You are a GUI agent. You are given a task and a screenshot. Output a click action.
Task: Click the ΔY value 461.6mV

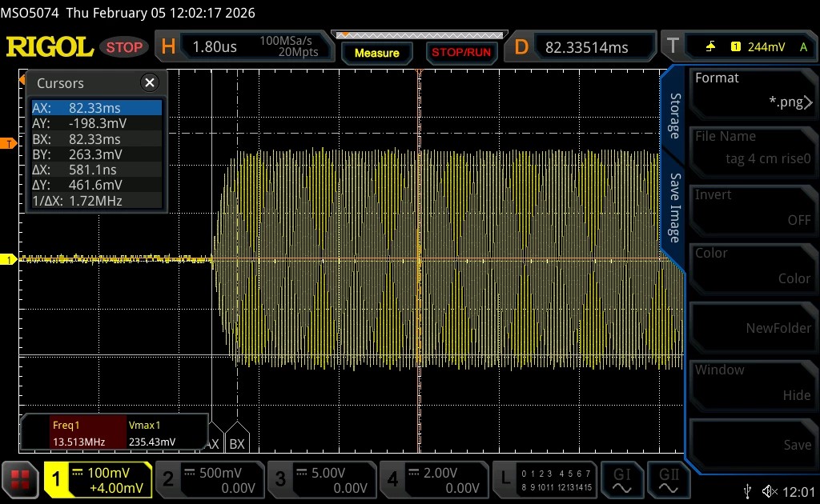pyautogui.click(x=95, y=185)
